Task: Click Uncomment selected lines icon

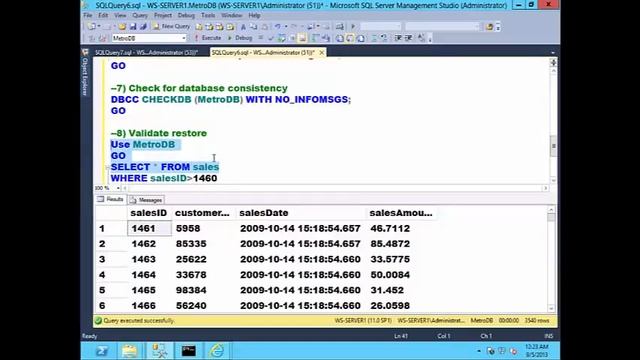Action: click(x=384, y=38)
